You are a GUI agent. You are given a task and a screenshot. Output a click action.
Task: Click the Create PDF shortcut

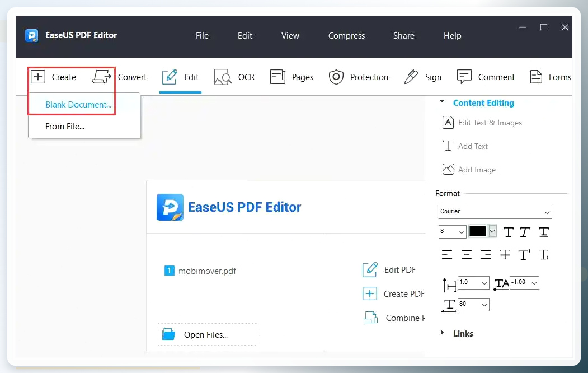coord(393,294)
